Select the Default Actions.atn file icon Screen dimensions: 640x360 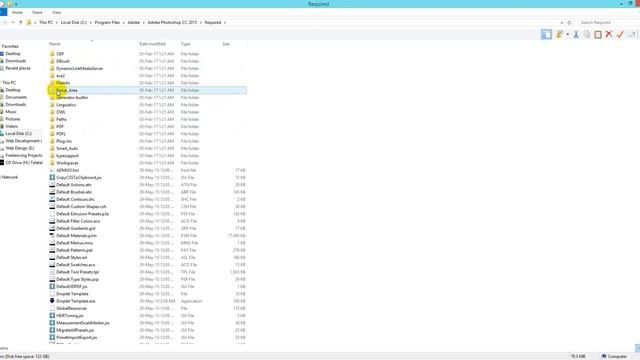(x=52, y=185)
